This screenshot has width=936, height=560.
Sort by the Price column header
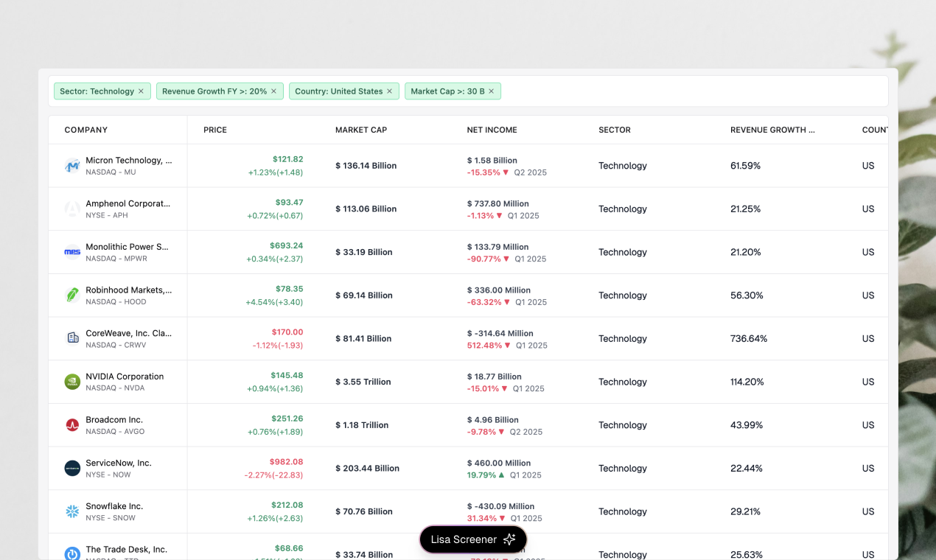[x=215, y=130]
